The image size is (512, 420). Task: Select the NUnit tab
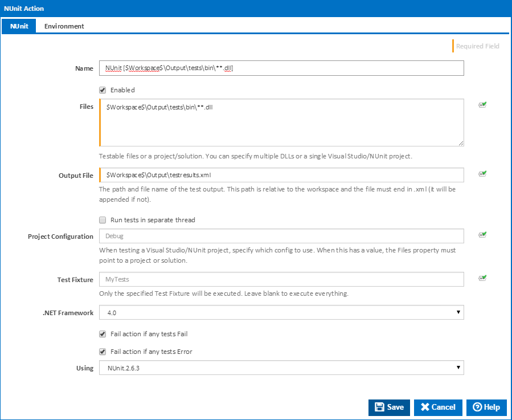19,26
